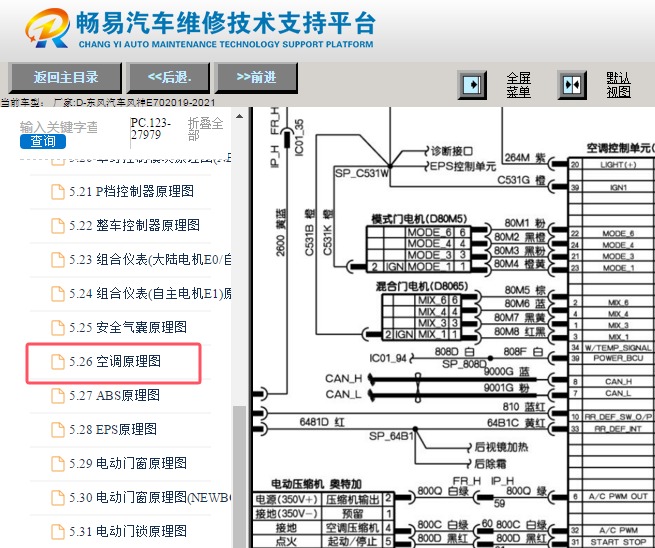Click the blue 查询 search button
This screenshot has height=548, width=655.
pyautogui.click(x=43, y=141)
